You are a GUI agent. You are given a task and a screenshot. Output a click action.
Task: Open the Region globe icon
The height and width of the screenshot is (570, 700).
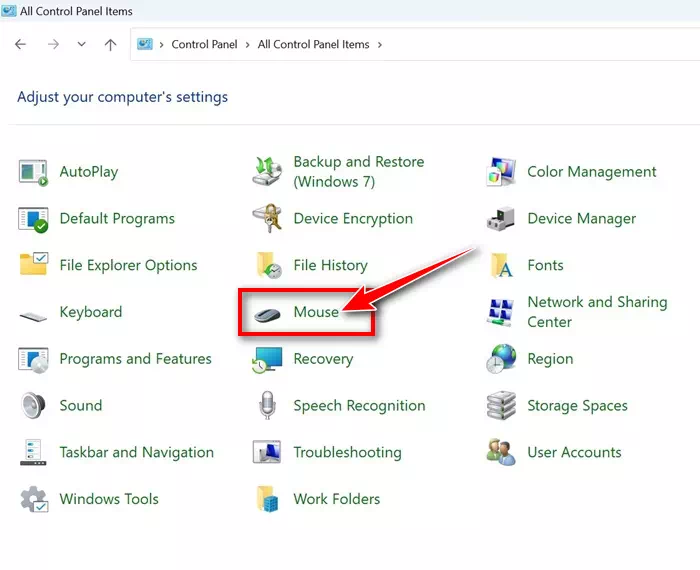point(501,359)
